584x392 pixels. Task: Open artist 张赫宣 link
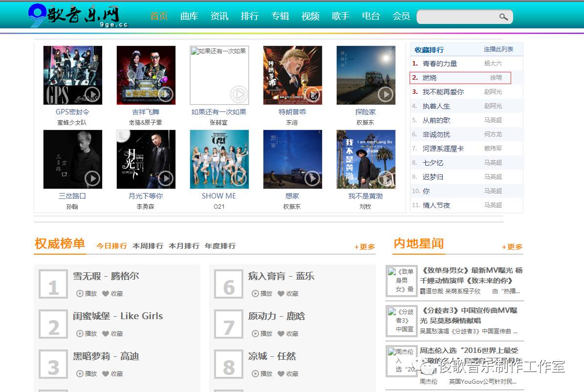click(x=218, y=123)
